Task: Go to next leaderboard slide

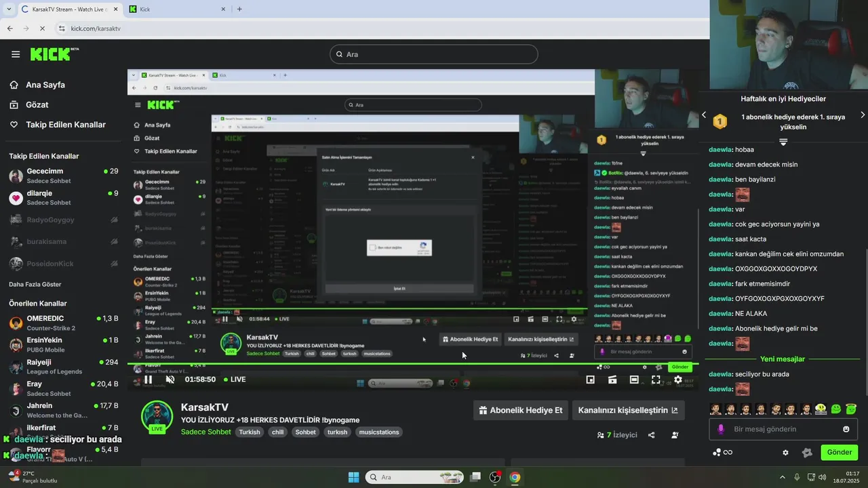Action: click(x=863, y=115)
